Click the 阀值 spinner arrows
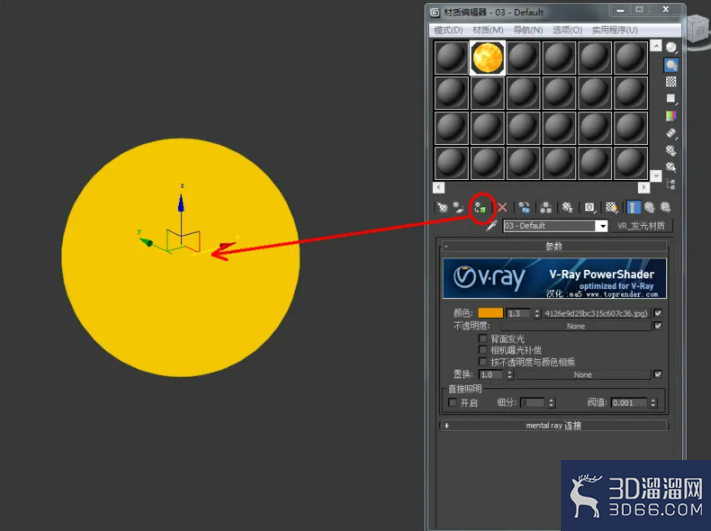The height and width of the screenshot is (531, 711). (x=653, y=403)
